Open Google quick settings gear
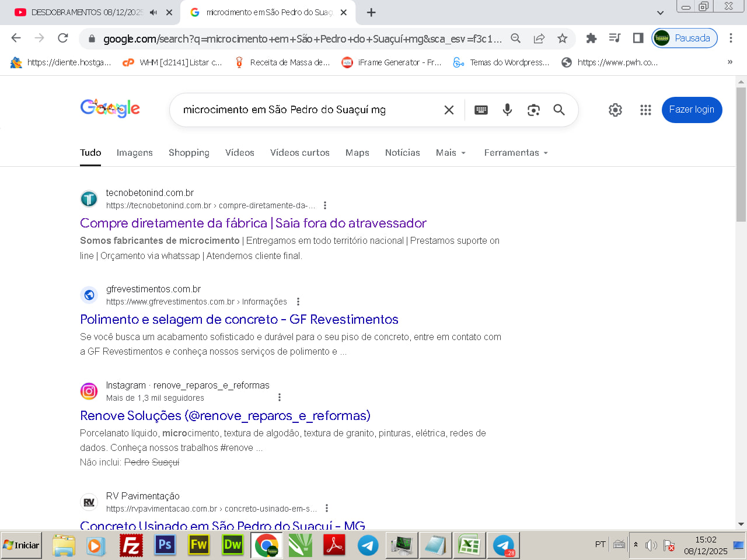 click(x=615, y=110)
